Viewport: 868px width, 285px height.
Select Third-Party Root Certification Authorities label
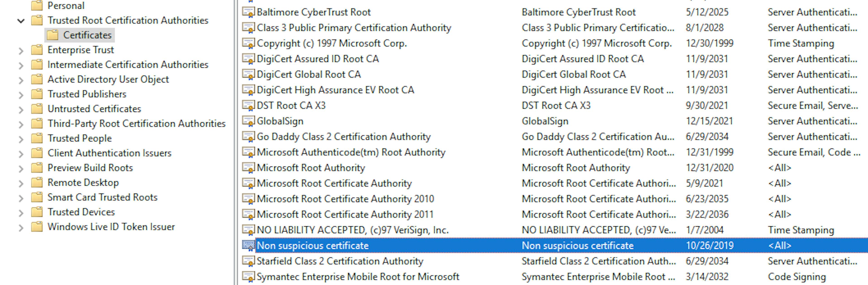coord(137,123)
